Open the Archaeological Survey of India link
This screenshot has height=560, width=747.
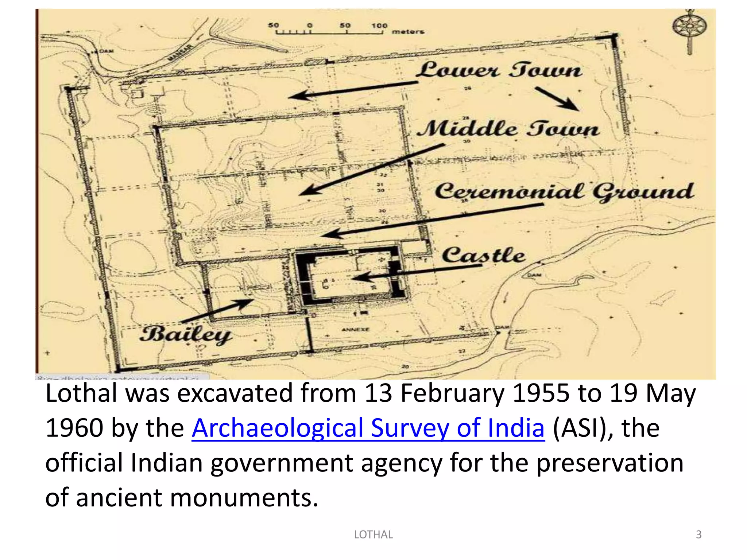[x=368, y=428]
